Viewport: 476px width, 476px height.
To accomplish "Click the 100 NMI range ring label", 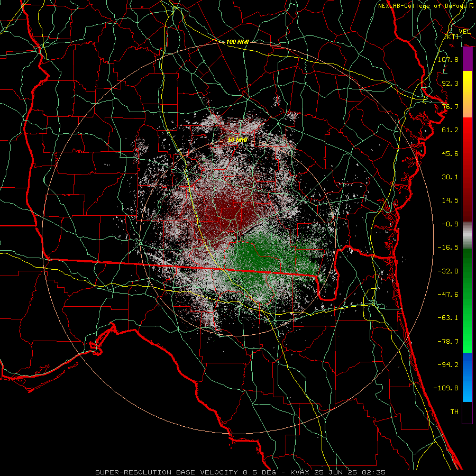I will 237,42.
